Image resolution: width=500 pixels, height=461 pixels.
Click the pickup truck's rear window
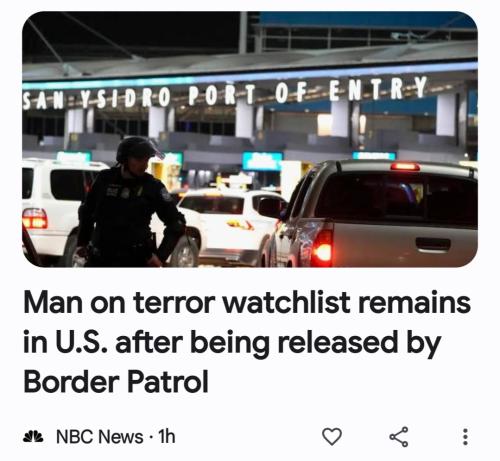pyautogui.click(x=397, y=199)
